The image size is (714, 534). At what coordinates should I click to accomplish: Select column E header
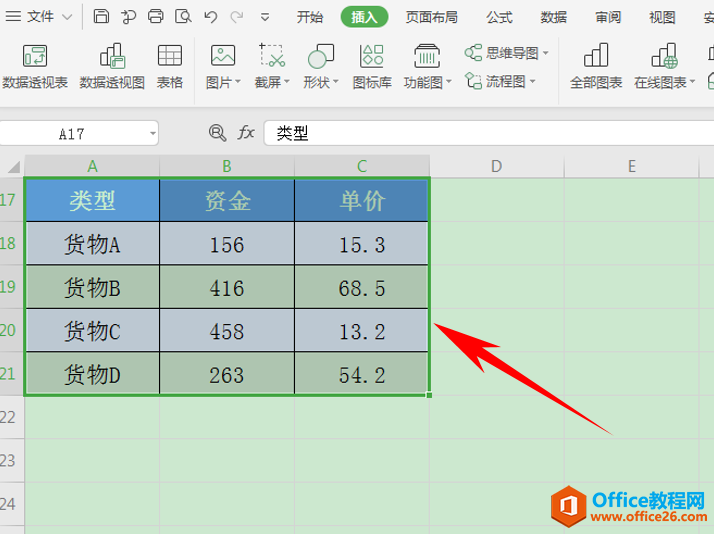[x=632, y=166]
